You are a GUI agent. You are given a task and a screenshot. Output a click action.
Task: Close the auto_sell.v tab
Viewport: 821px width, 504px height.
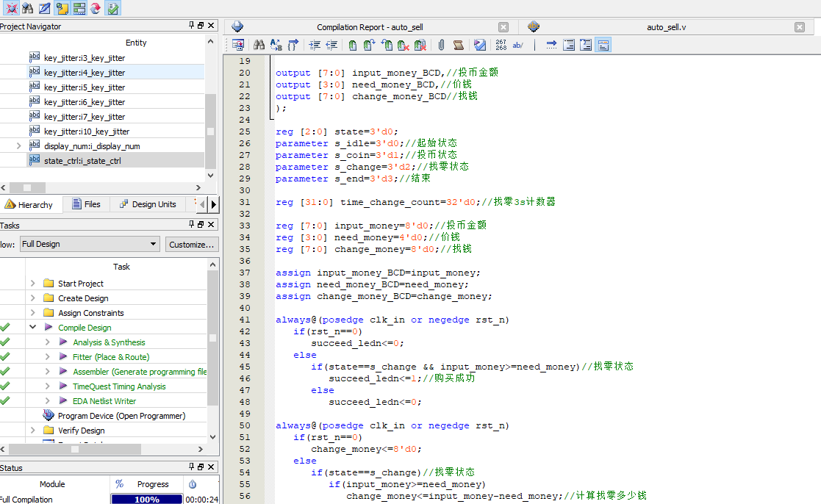(x=800, y=27)
